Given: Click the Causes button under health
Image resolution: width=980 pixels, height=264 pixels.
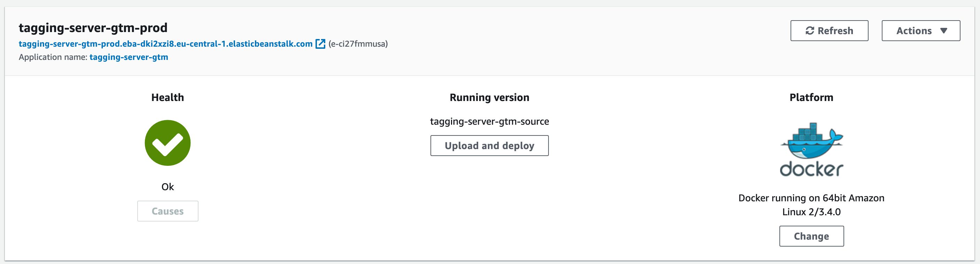Looking at the screenshot, I should 168,211.
